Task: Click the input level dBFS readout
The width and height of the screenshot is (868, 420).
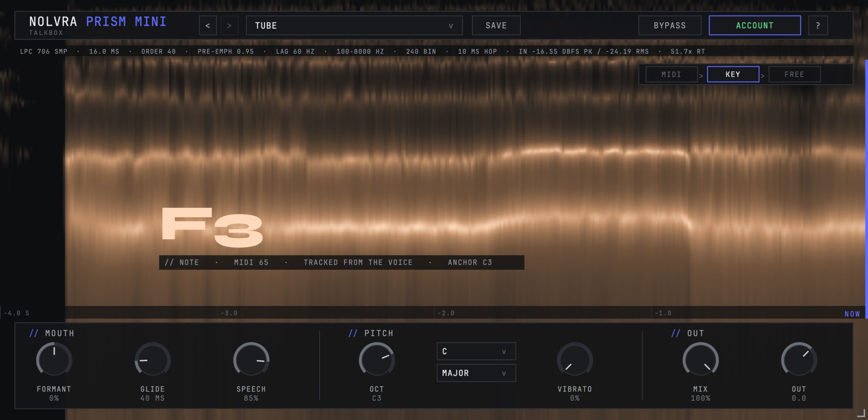Action: pyautogui.click(x=584, y=51)
